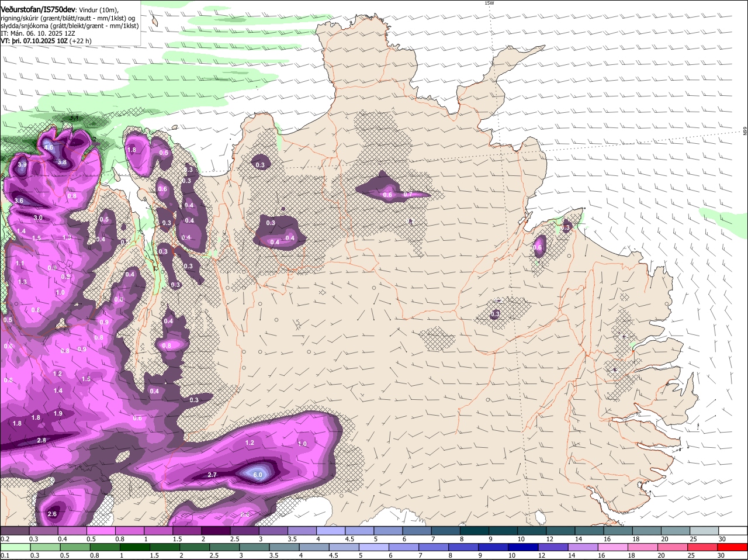The image size is (748, 560).
Task: Click the 2.7 value label on the map
Action: pyautogui.click(x=213, y=475)
